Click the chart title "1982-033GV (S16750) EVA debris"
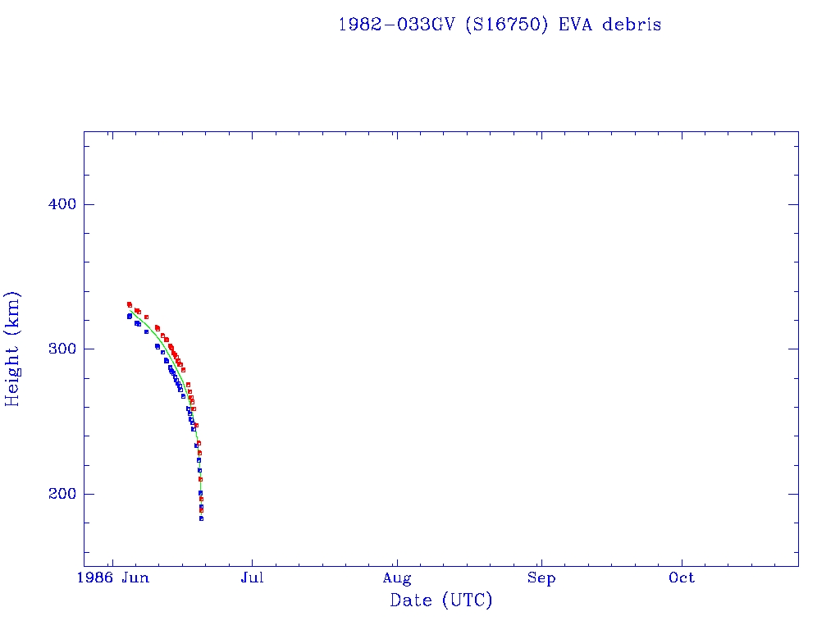 [x=500, y=25]
